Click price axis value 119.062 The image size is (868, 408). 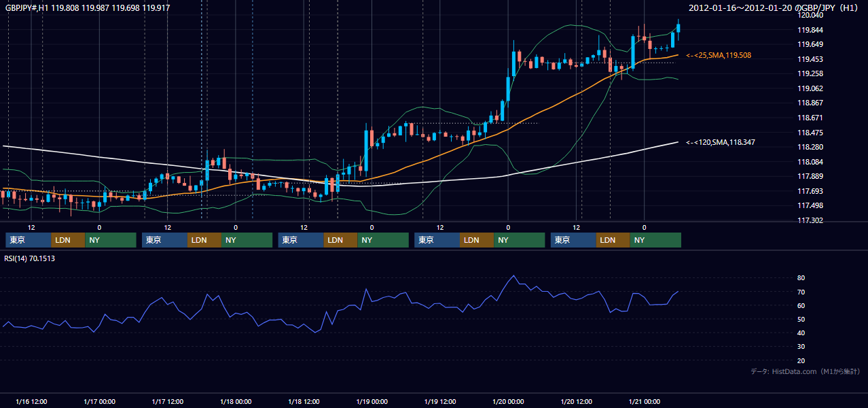(x=810, y=89)
